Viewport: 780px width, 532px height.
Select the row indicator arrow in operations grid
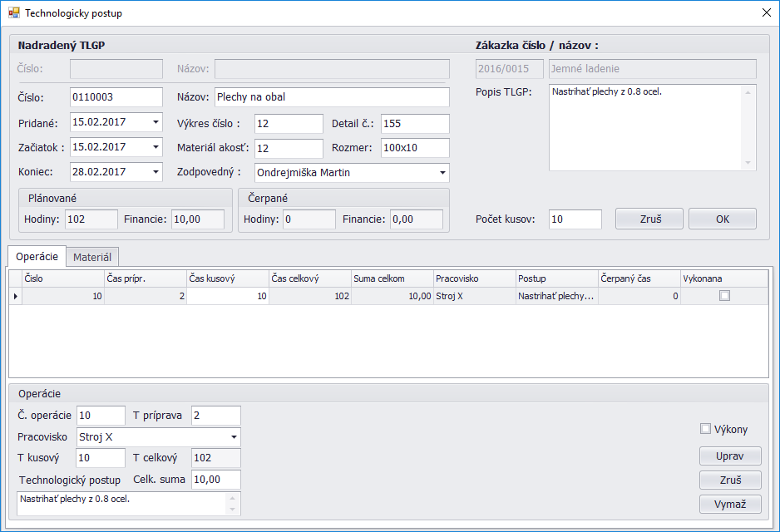pyautogui.click(x=15, y=296)
